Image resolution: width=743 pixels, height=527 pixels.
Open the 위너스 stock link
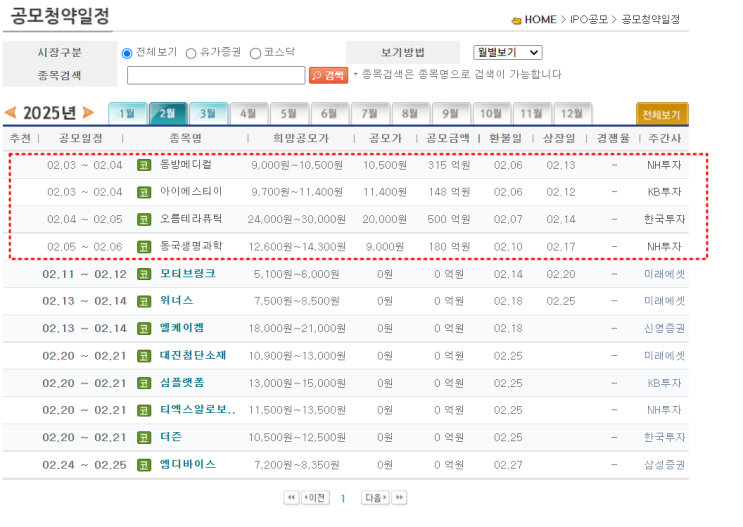[176, 300]
